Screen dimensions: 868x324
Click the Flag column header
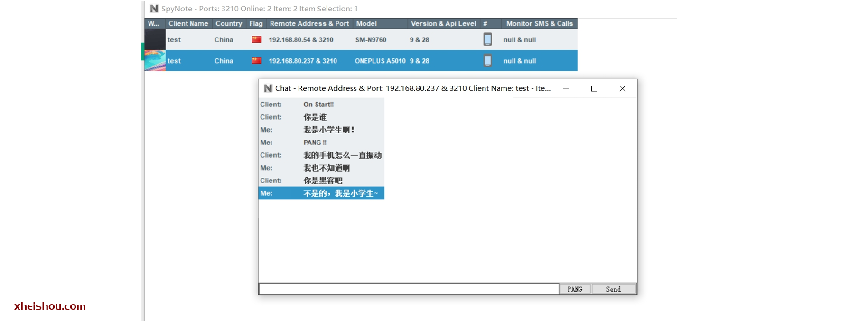coord(256,23)
